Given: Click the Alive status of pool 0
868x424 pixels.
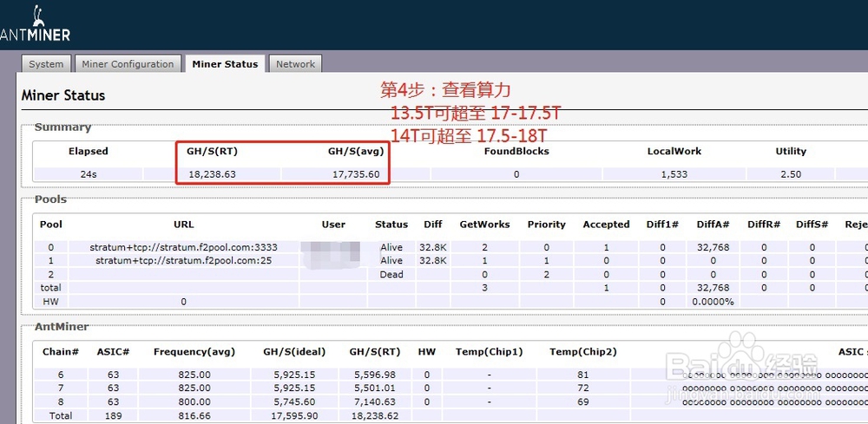Looking at the screenshot, I should tap(391, 247).
